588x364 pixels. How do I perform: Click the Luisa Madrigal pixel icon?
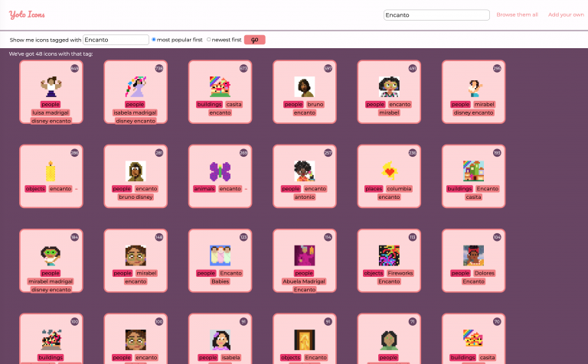click(51, 86)
